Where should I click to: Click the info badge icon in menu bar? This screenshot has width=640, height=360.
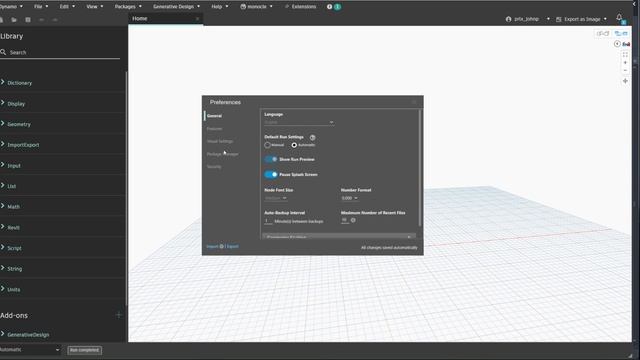329,7
